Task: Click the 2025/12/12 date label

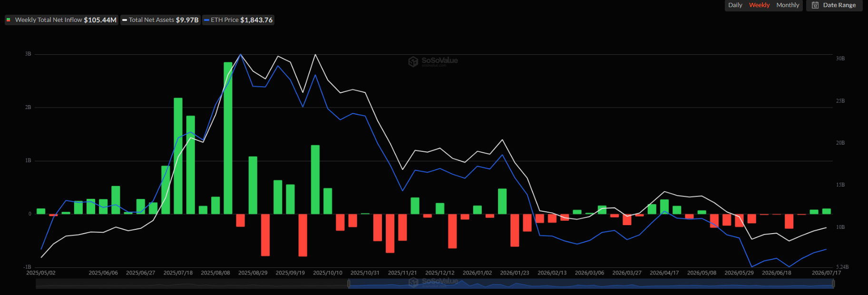Action: coord(440,273)
